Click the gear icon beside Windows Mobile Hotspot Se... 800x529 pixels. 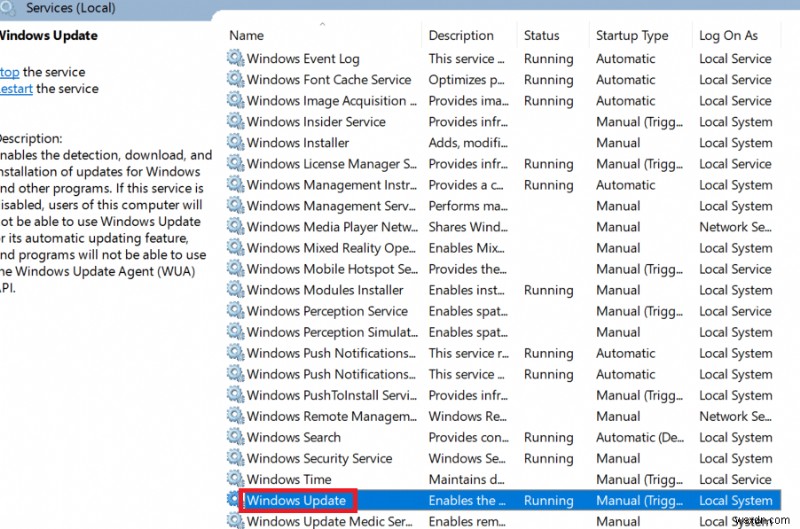tap(235, 268)
